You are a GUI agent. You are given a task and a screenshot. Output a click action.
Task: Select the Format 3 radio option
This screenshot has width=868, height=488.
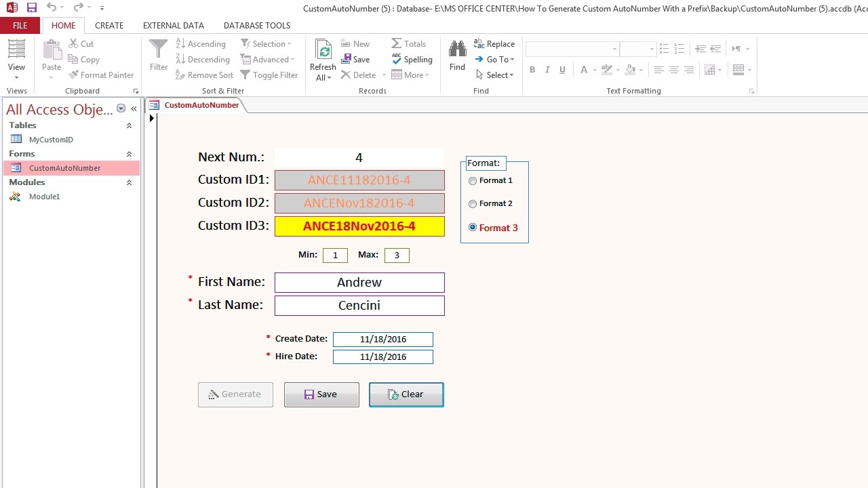(473, 227)
